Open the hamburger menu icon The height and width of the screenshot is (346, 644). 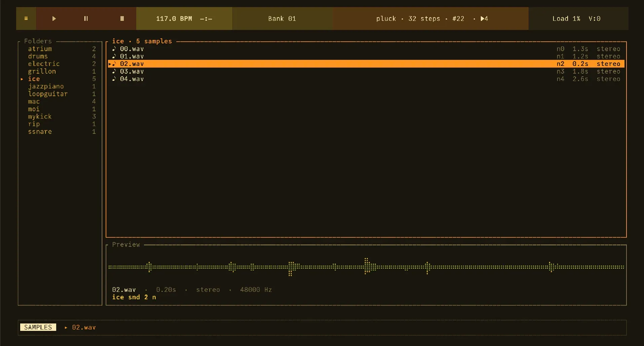[26, 18]
